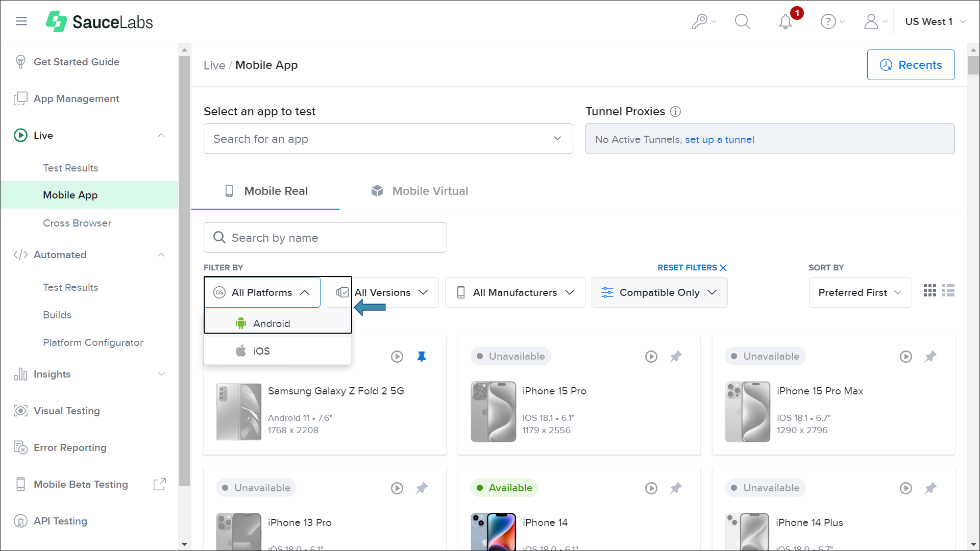980x551 pixels.
Task: Switch to the Mobile Virtual tab
Action: click(x=420, y=191)
